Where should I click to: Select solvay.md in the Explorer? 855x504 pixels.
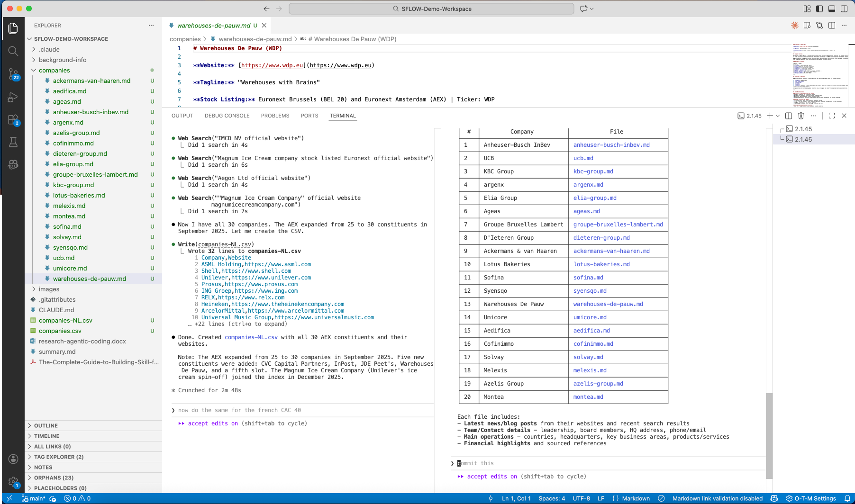pos(67,237)
